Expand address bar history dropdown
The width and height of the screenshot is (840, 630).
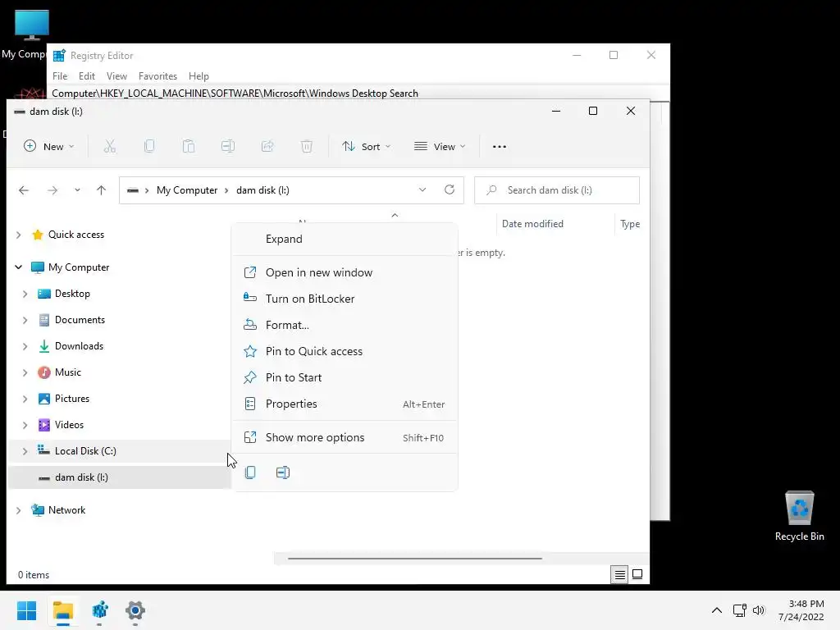[422, 190]
